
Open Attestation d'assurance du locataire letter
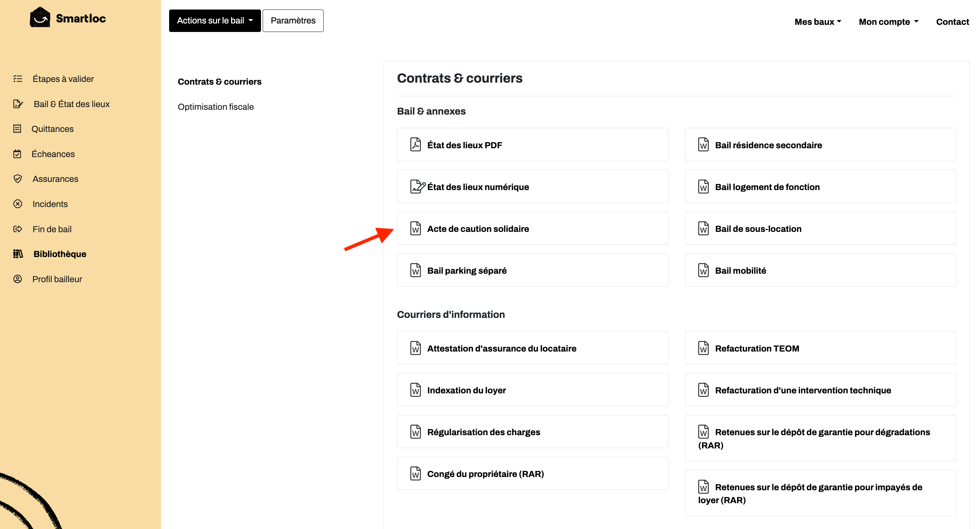[x=533, y=348]
